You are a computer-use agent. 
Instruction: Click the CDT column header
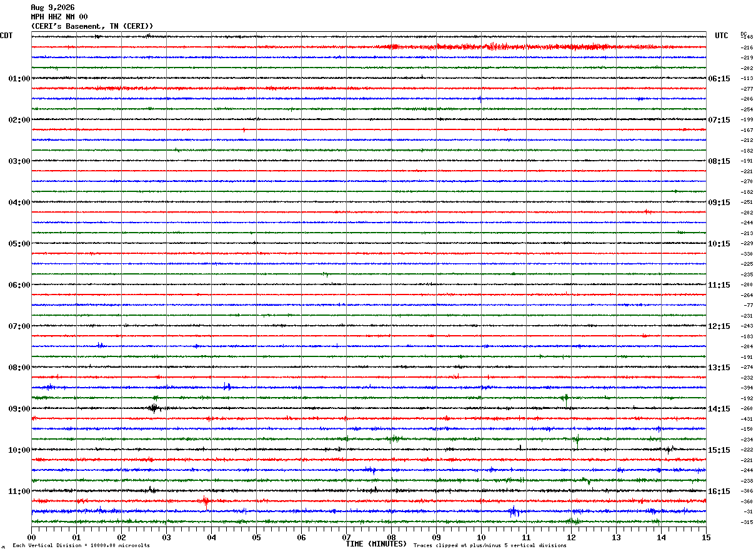pos(6,36)
